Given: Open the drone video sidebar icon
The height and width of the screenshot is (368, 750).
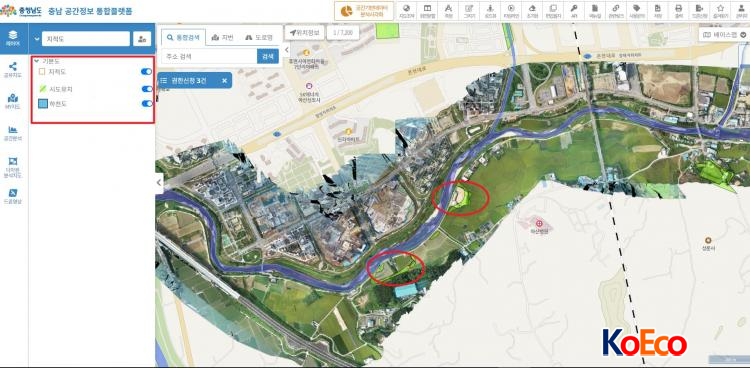Looking at the screenshot, I should [x=13, y=196].
